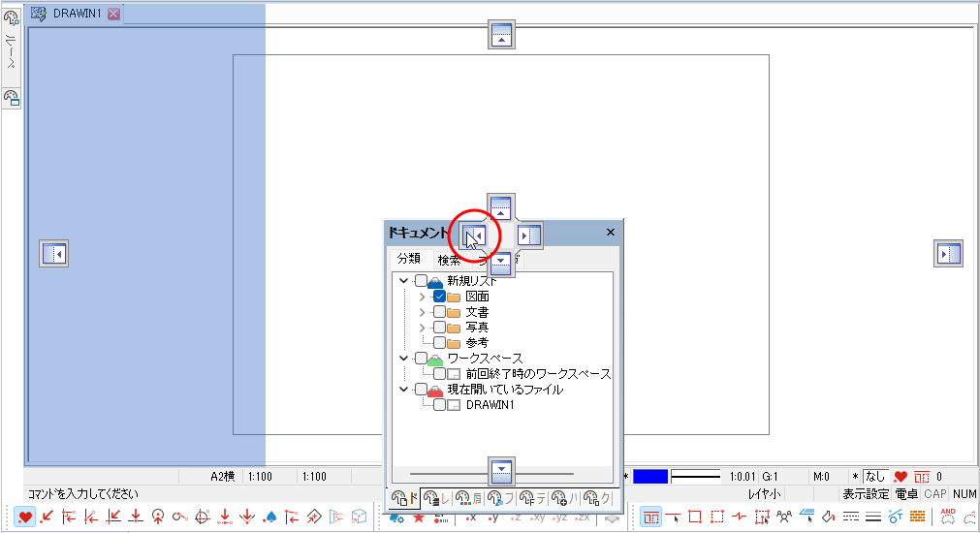Select the レ panel tab at panel bottom
Screen dimensions: 980x533
click(x=436, y=498)
